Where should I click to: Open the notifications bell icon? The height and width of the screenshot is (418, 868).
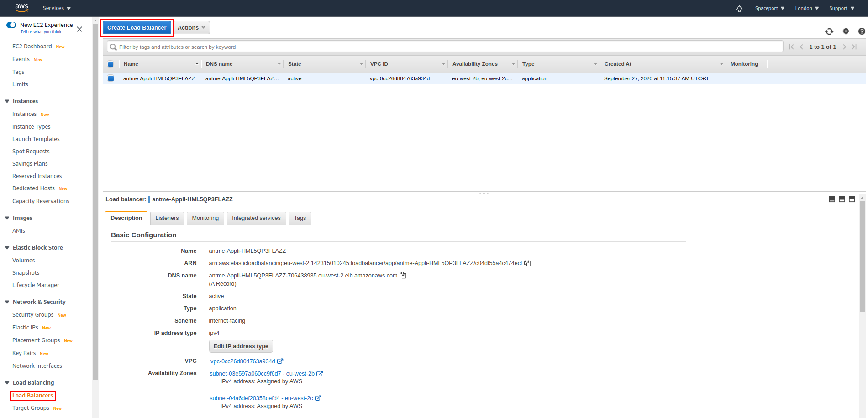pyautogui.click(x=739, y=8)
